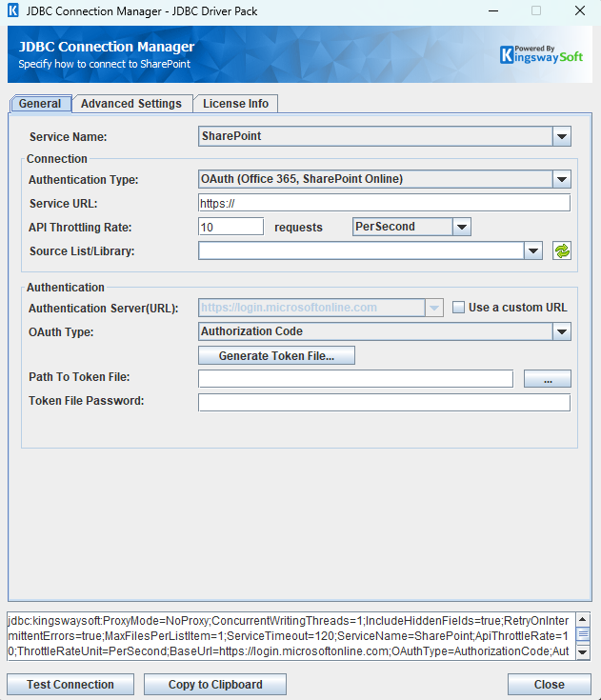Click the Close button at bottom
601x700 pixels.
point(550,684)
